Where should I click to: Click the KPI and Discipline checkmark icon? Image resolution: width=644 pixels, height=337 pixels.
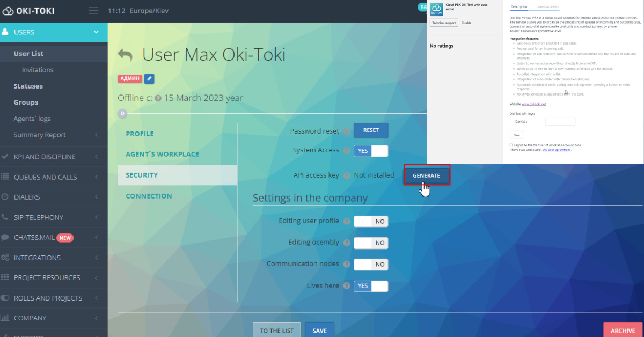coord(5,157)
